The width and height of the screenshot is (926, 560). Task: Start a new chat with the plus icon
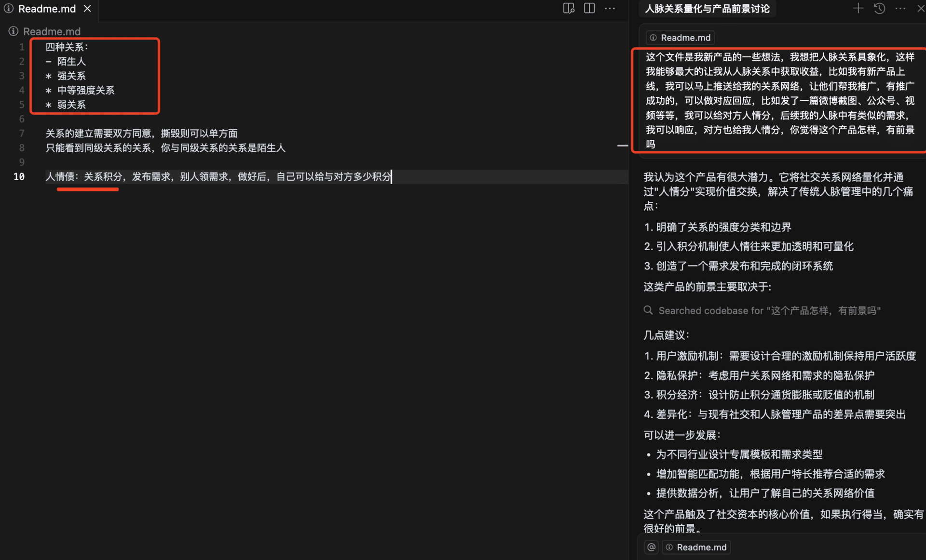[x=858, y=8]
